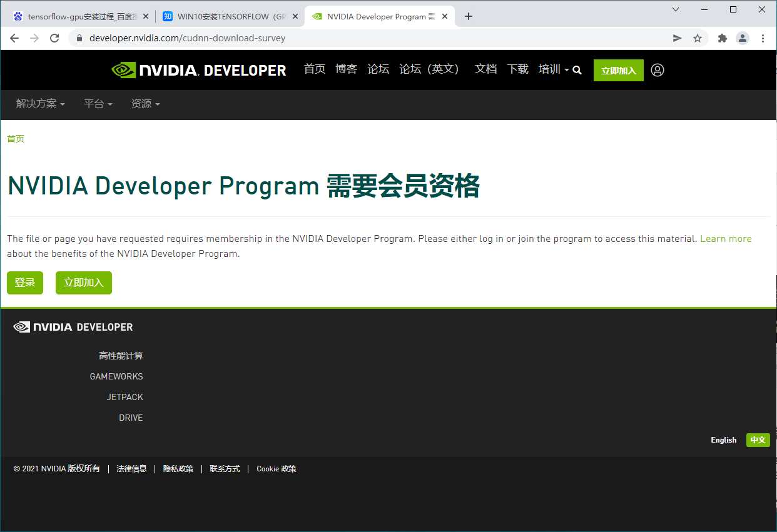Viewport: 777px width, 532px height.
Task: Open 论坛 in the top navigation
Action: (x=378, y=69)
